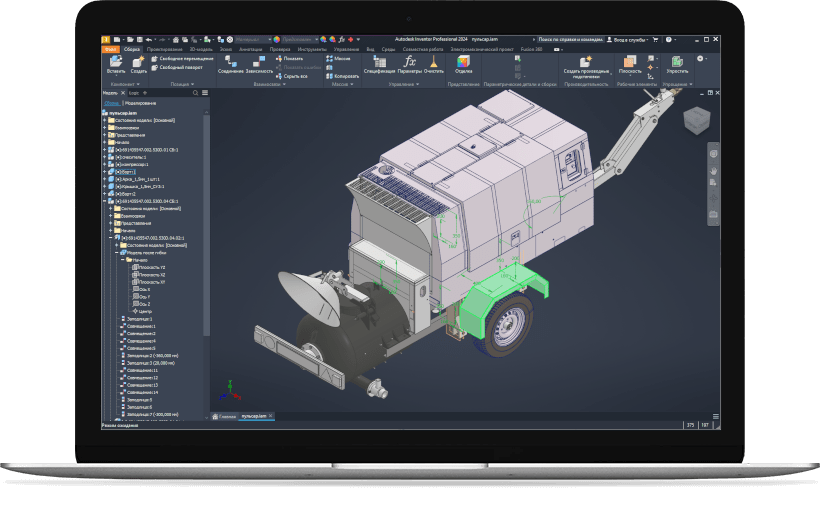Expand the Плоскость work plane dropdown
The image size is (820, 529).
click(x=630, y=76)
